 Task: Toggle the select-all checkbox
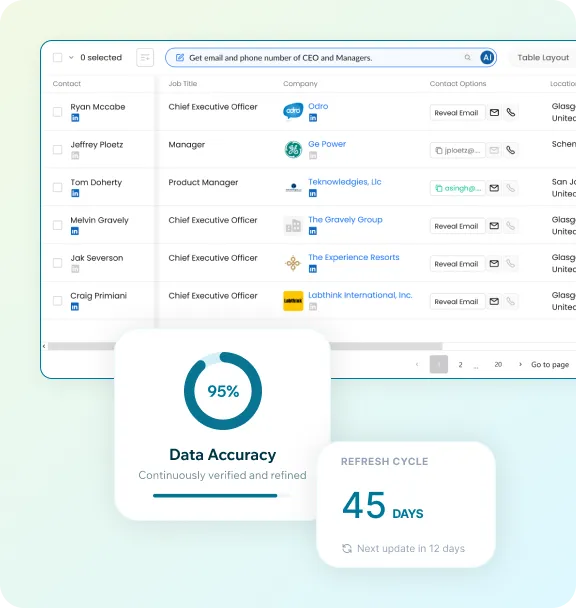pos(57,57)
